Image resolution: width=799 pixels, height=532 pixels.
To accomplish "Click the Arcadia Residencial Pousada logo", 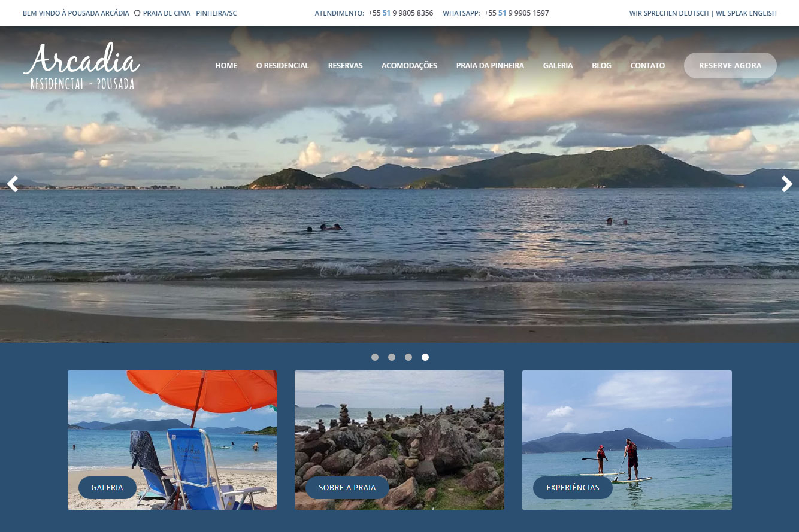I will coord(82,66).
